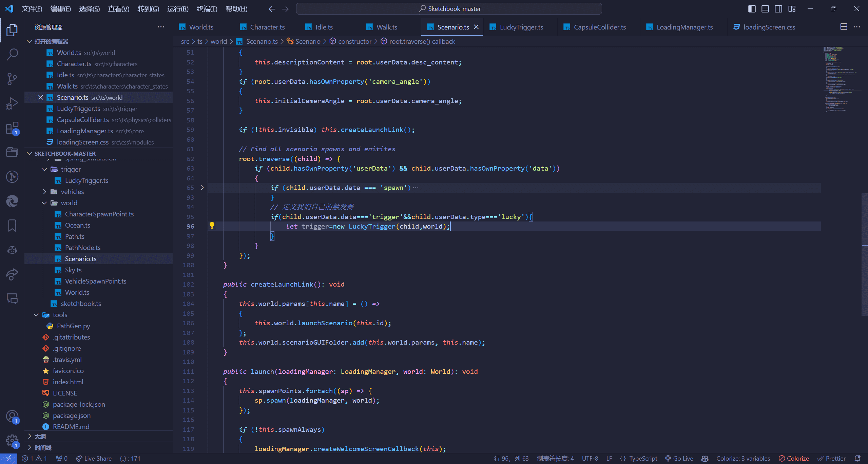Go forward with navigation arrow
Screen dimensions: 868x464
point(285,9)
